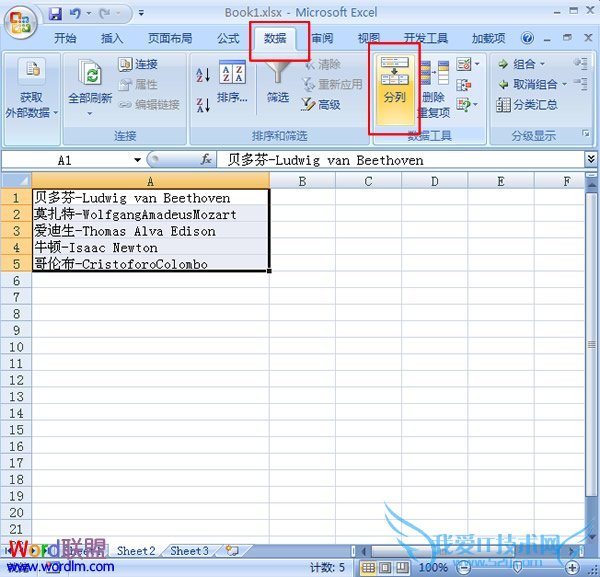
Task: Click the Name Box showing A1
Action: [x=67, y=160]
